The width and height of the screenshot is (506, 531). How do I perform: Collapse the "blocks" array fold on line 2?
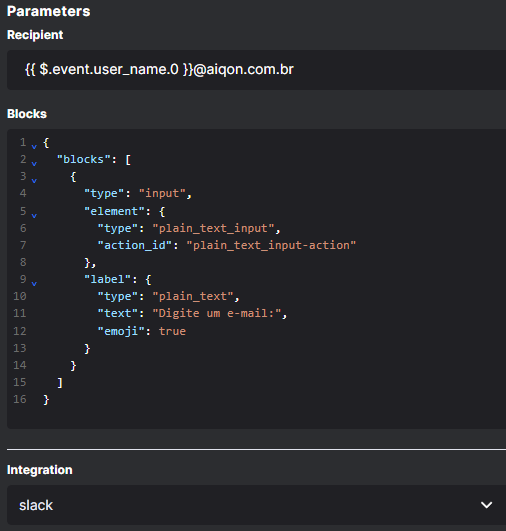coord(34,164)
